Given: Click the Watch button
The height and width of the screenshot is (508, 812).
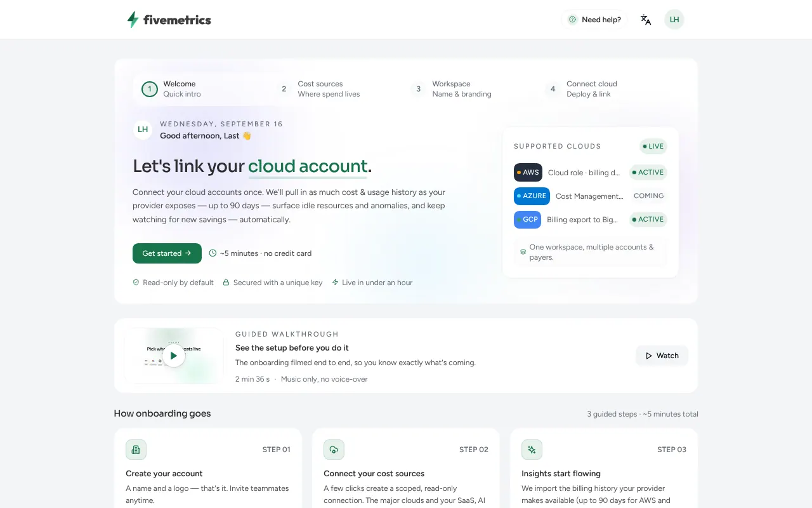Looking at the screenshot, I should pos(662,356).
